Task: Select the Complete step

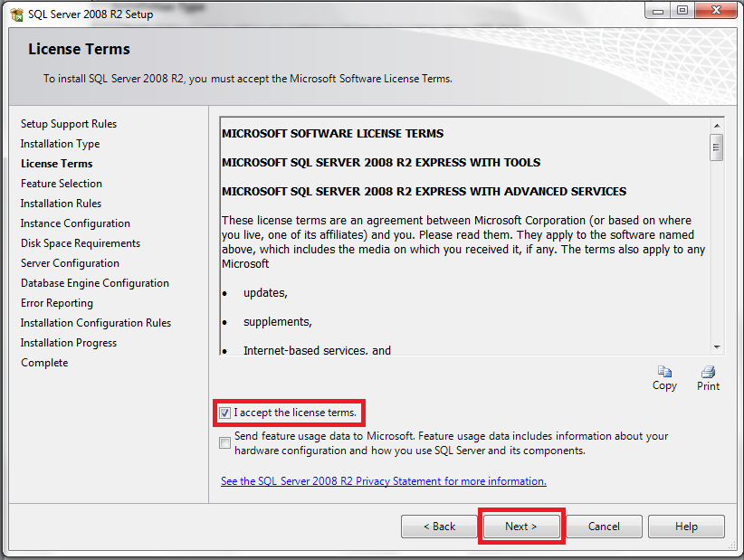Action: point(44,363)
